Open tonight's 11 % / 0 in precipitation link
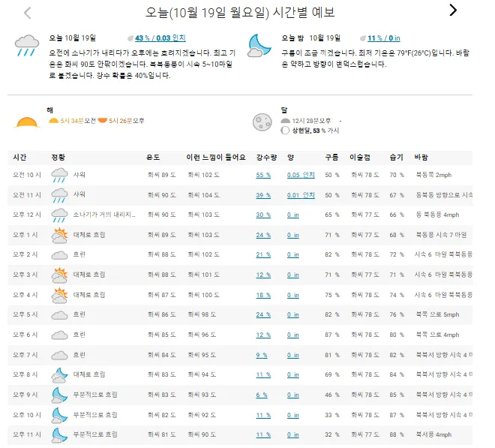Viewport: 495px width, 448px height. point(383,38)
